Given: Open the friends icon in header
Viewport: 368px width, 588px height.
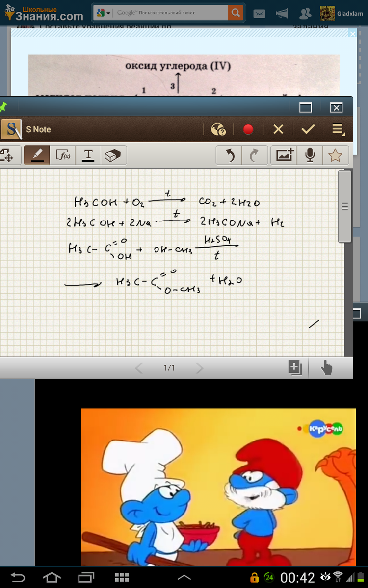Looking at the screenshot, I should [x=305, y=14].
